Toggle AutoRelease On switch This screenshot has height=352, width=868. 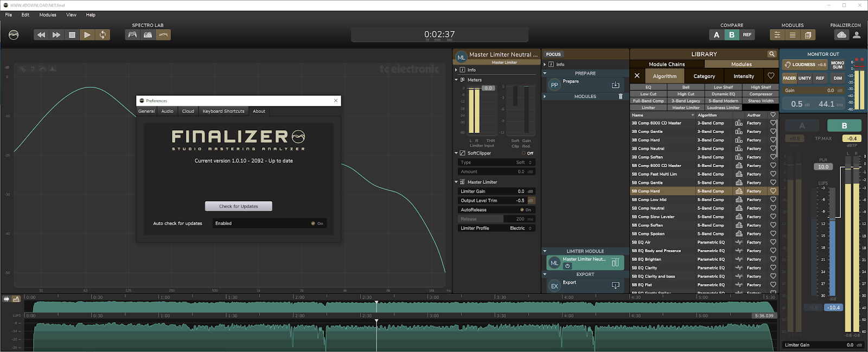coord(526,210)
